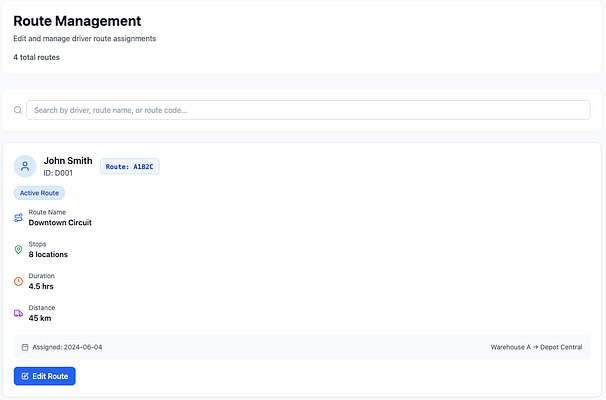This screenshot has width=606, height=400.
Task: Click the Warehouse A to Depot Central text
Action: coord(536,347)
